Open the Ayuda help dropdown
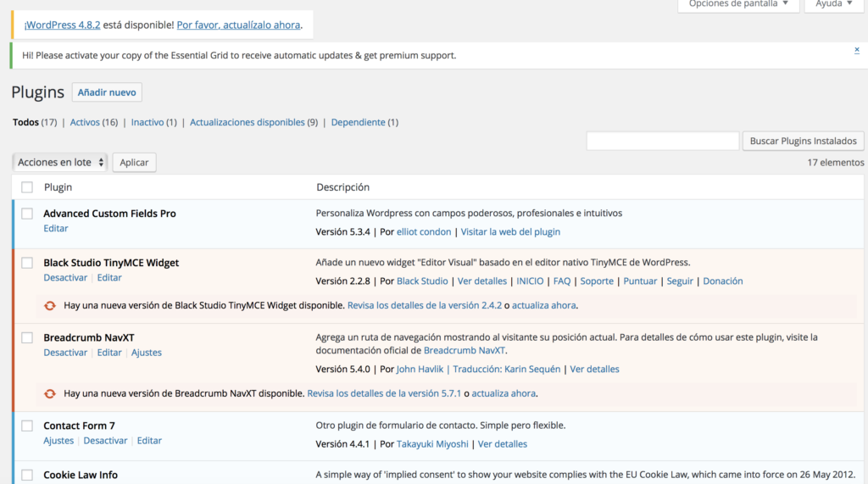This screenshot has width=868, height=484. pyautogui.click(x=833, y=4)
